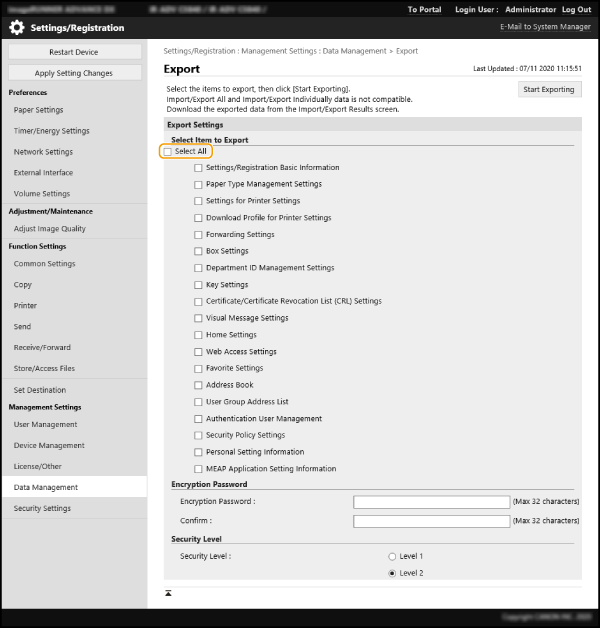Check the Select All checkbox
600x628 pixels.
[168, 151]
